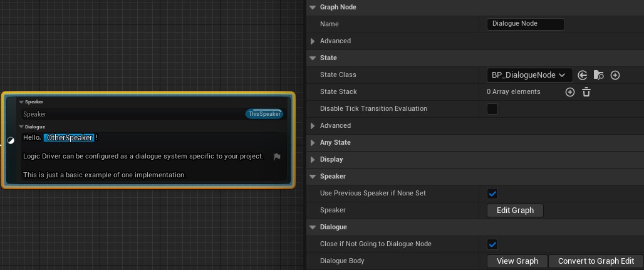Image resolution: width=644 pixels, height=270 pixels.
Task: Click the plus icon beside State Class
Action: pyautogui.click(x=615, y=75)
